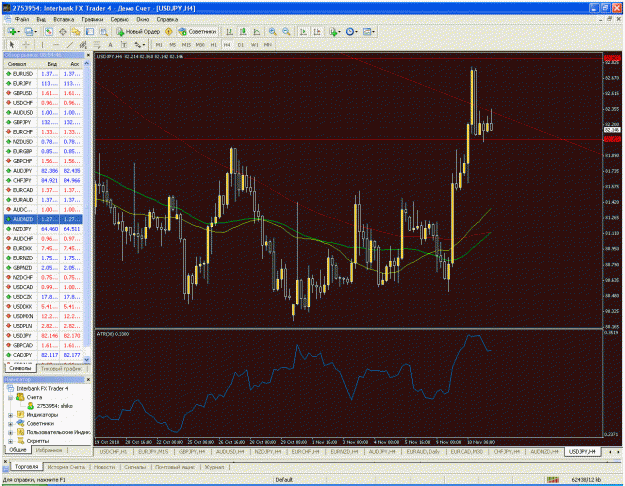
Task: Switch timeframe to W1
Action: coord(254,45)
